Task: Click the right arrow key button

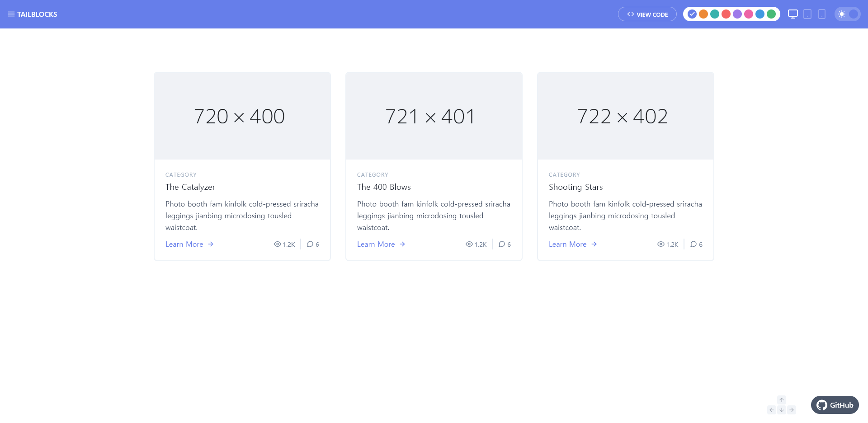Action: coord(792,410)
